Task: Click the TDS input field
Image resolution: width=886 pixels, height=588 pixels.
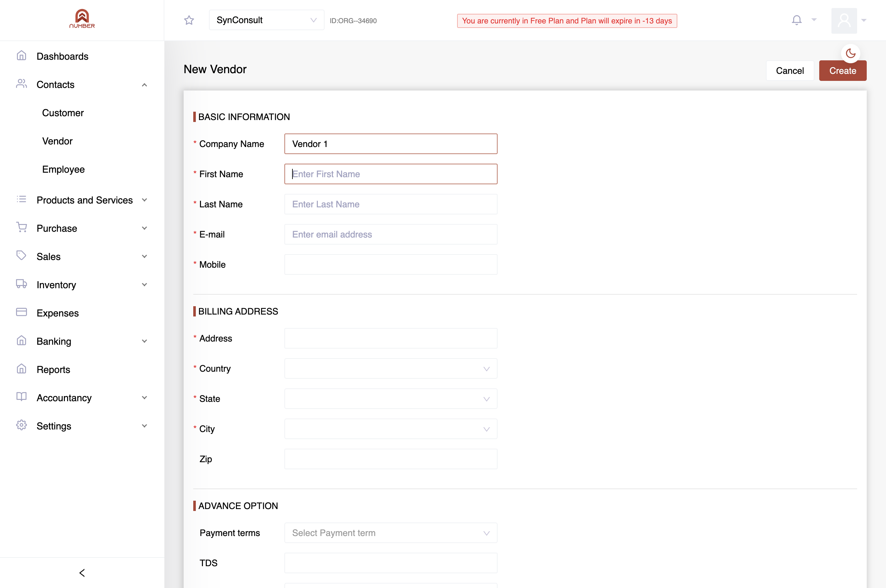Action: coord(391,563)
